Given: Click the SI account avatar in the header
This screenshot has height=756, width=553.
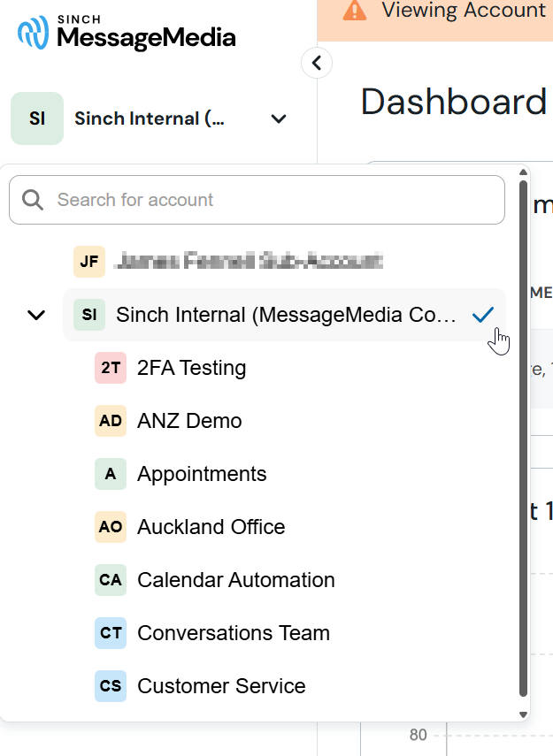Looking at the screenshot, I should tap(37, 118).
